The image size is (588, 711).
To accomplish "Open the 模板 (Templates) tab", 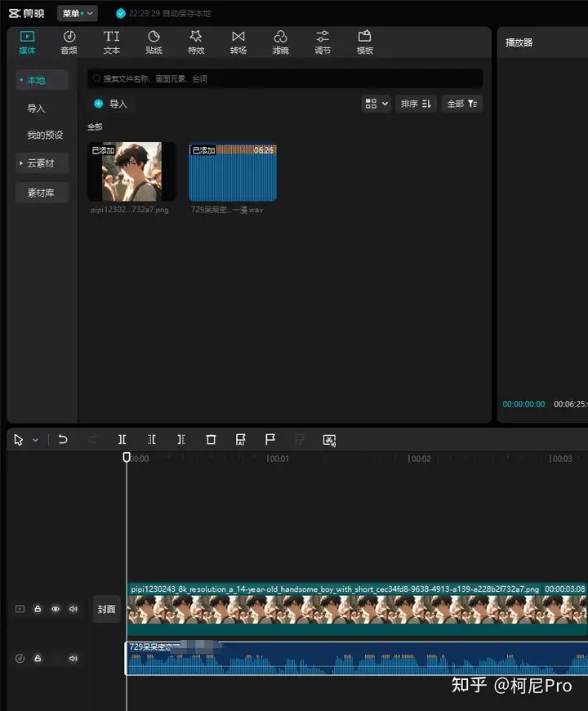I will pyautogui.click(x=365, y=42).
